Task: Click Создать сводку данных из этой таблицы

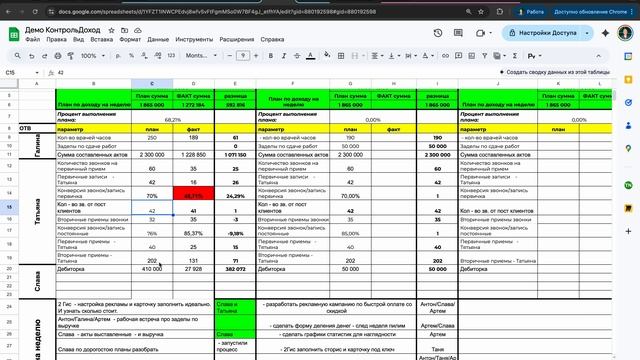Action: point(555,72)
